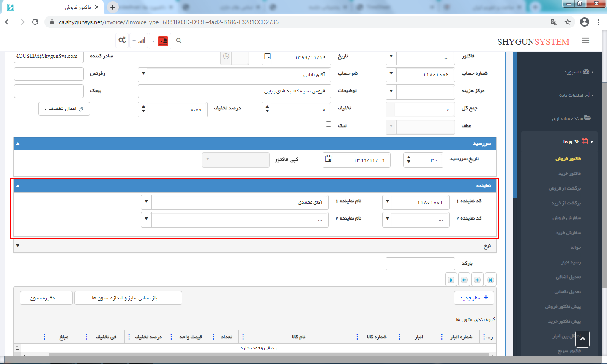The height and width of the screenshot is (364, 607).
Task: Open the کد نماینده ۱ dropdown
Action: pyautogui.click(x=388, y=202)
